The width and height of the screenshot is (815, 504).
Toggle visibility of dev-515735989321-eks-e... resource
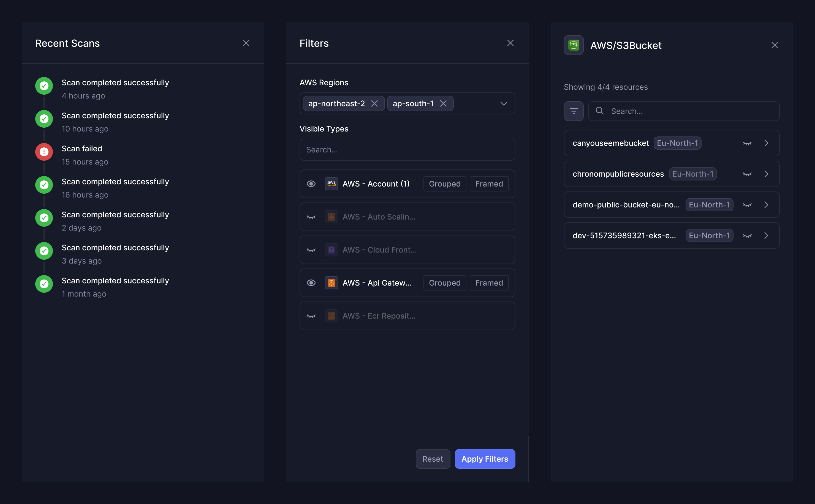point(747,236)
